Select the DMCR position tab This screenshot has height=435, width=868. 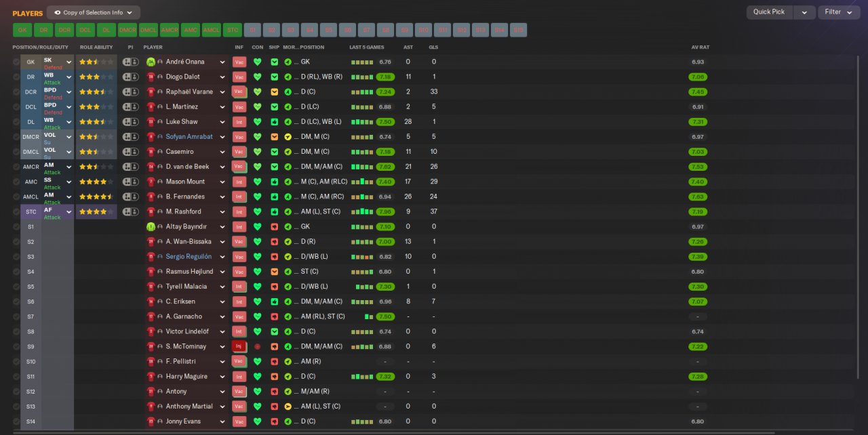click(127, 30)
